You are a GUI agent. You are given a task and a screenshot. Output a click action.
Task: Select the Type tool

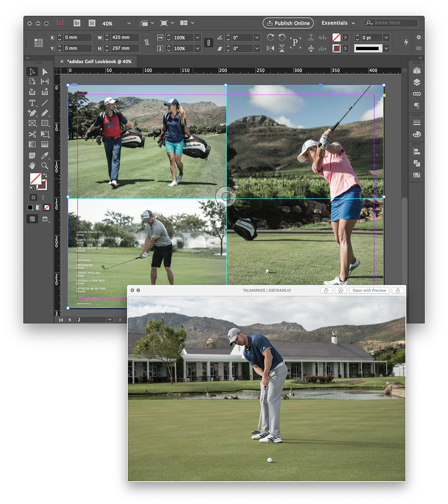pyautogui.click(x=32, y=103)
